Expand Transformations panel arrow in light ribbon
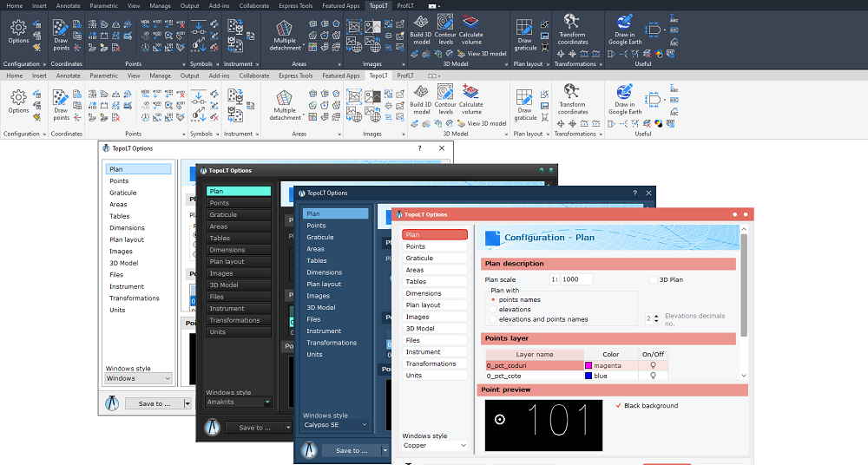The height and width of the screenshot is (465, 868). (601, 134)
